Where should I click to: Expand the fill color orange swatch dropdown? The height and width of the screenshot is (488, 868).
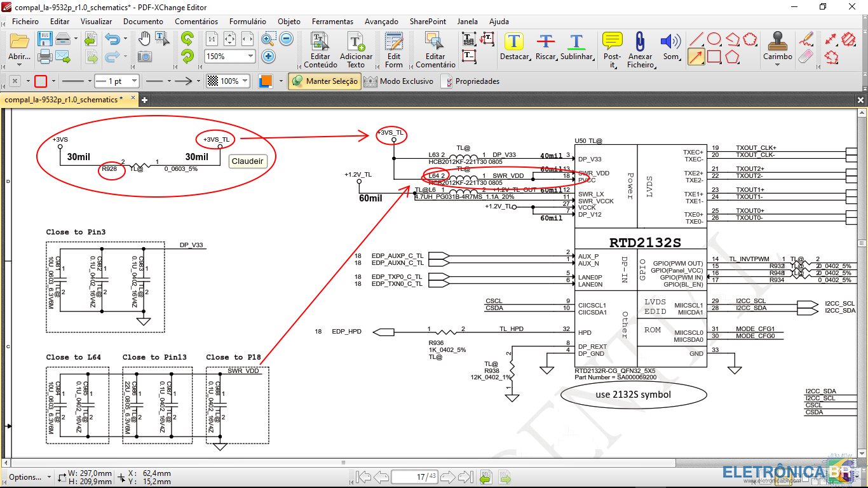[x=280, y=81]
